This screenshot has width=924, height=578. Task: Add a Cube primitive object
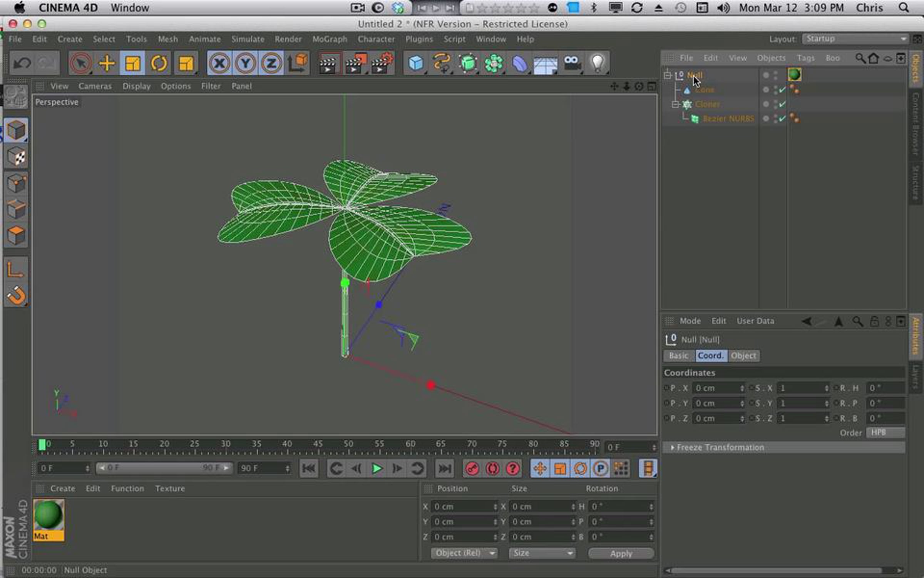coord(416,63)
